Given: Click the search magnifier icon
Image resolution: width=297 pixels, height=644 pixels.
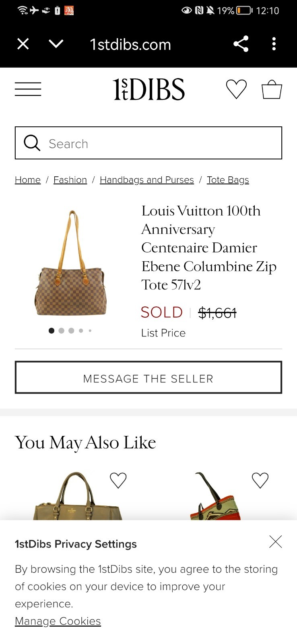Looking at the screenshot, I should tap(32, 143).
